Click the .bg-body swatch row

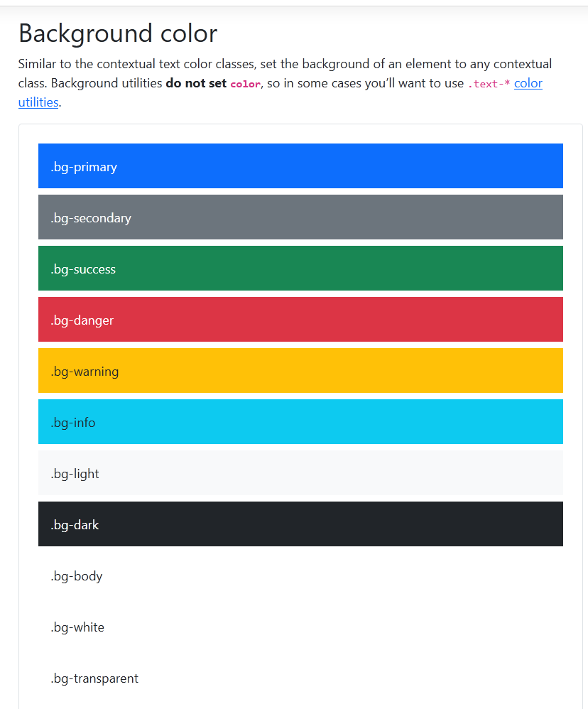point(300,575)
